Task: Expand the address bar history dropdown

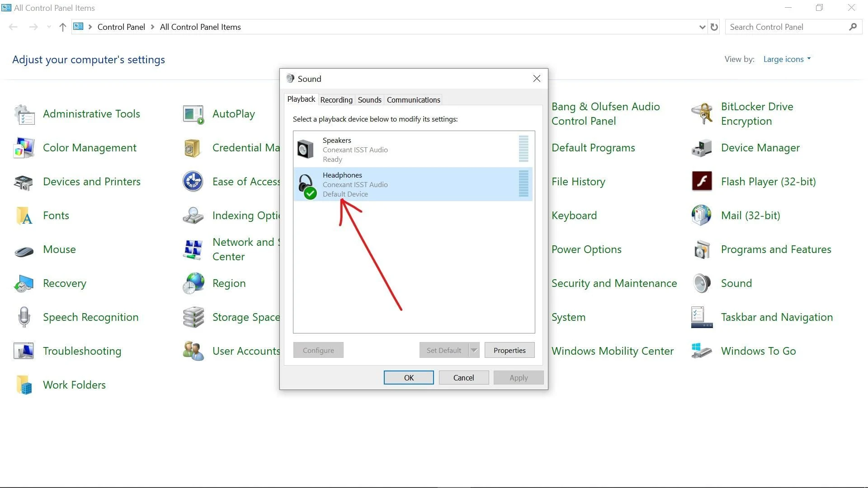Action: pos(702,27)
